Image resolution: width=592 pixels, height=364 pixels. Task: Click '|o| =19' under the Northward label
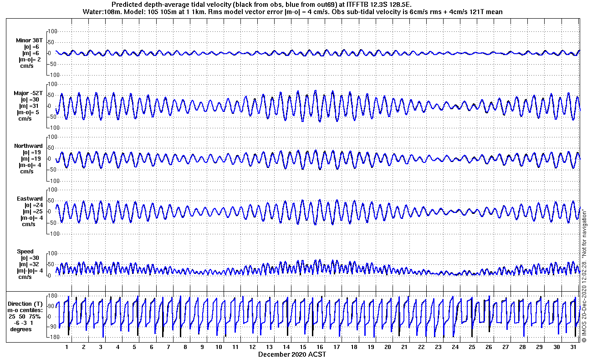(x=32, y=152)
